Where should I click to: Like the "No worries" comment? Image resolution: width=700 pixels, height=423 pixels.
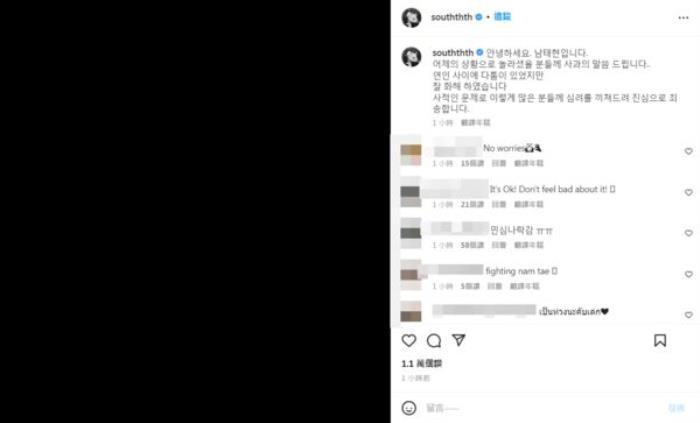tap(688, 151)
